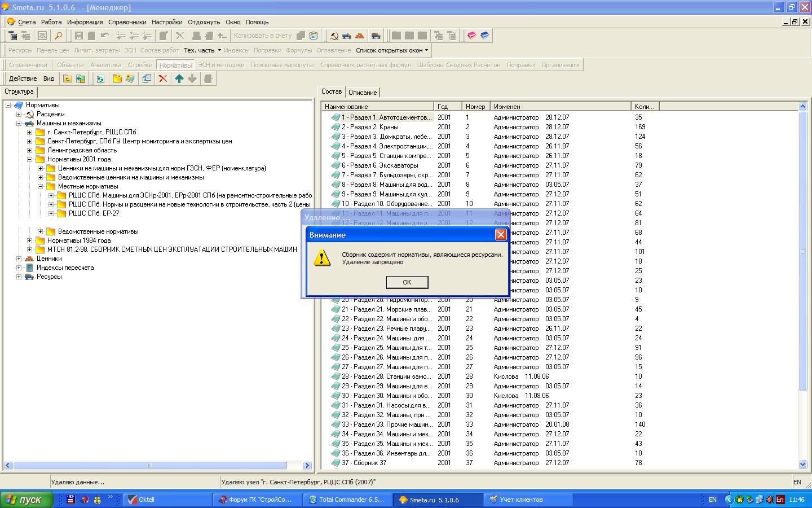Click Копировать в смету toolbar button

(x=263, y=36)
